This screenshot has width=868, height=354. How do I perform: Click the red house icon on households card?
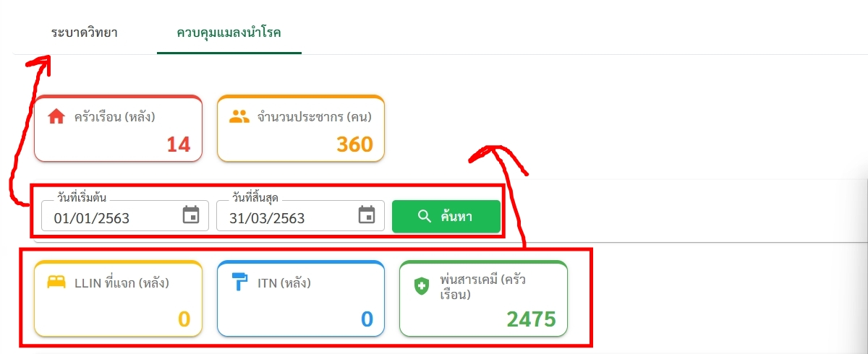(x=56, y=117)
